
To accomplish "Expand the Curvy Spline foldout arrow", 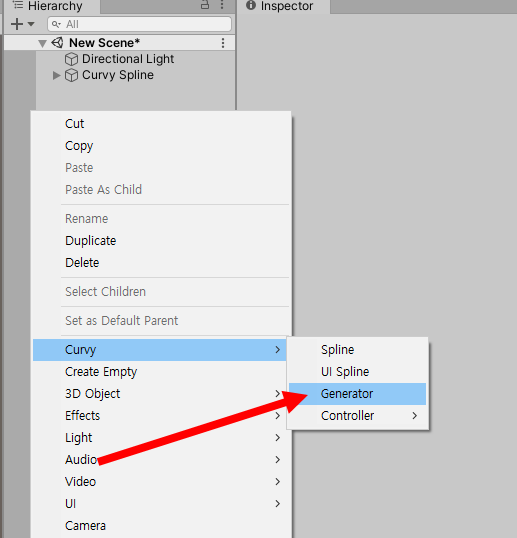I will click(56, 75).
